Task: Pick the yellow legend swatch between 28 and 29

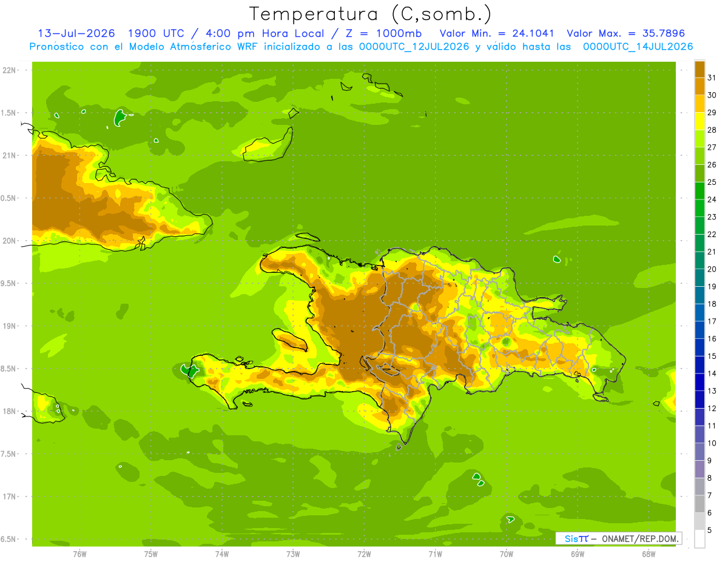Action: click(699, 121)
